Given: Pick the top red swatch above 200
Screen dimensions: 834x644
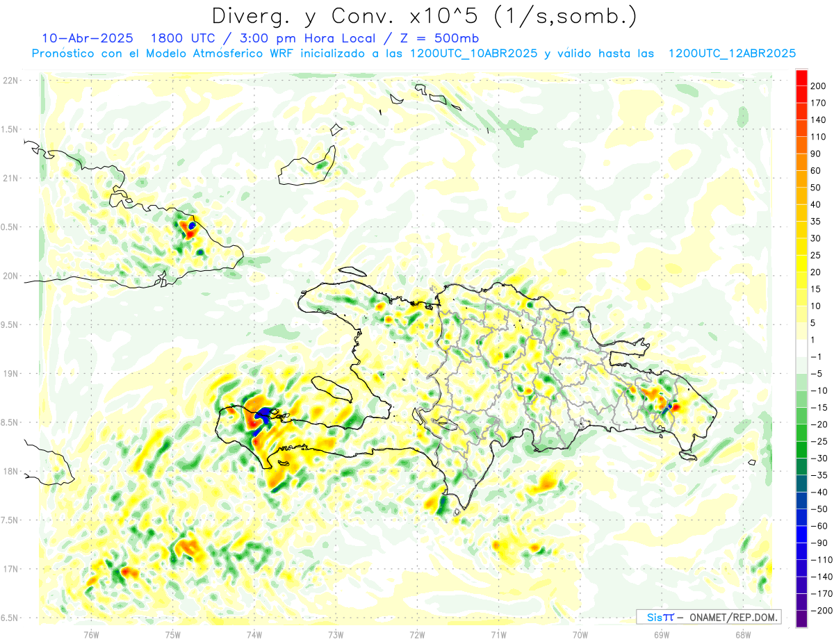Looking at the screenshot, I should click(x=801, y=77).
